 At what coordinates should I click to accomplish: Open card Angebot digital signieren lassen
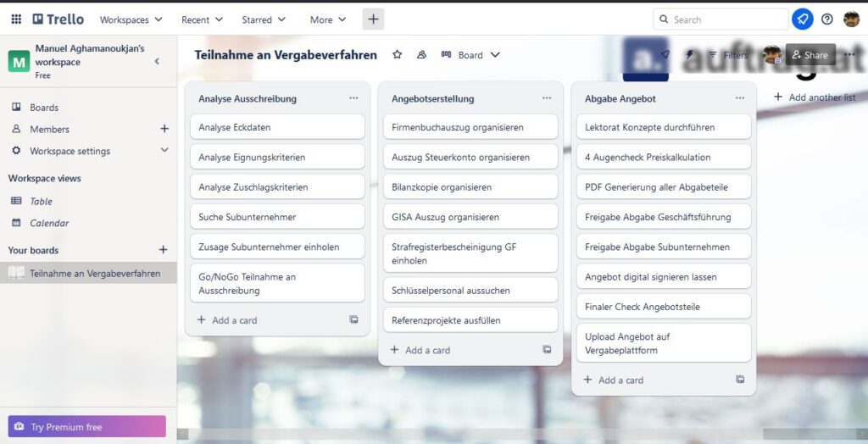[664, 276]
